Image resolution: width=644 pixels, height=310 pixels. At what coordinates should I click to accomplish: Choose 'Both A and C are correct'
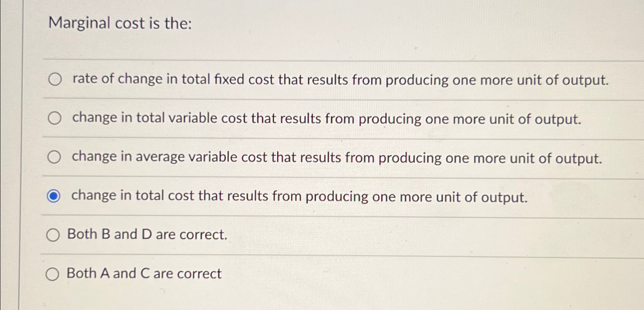[53, 273]
